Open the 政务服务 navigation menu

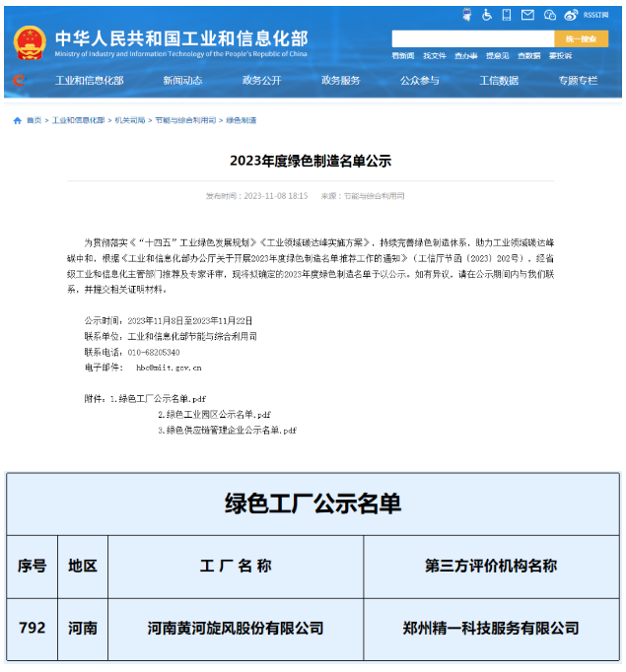(x=341, y=80)
